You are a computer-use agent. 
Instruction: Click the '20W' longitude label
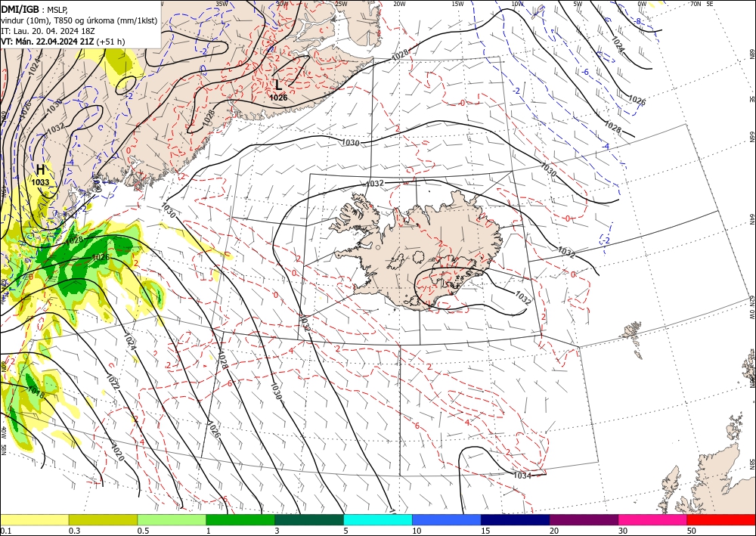(x=399, y=4)
